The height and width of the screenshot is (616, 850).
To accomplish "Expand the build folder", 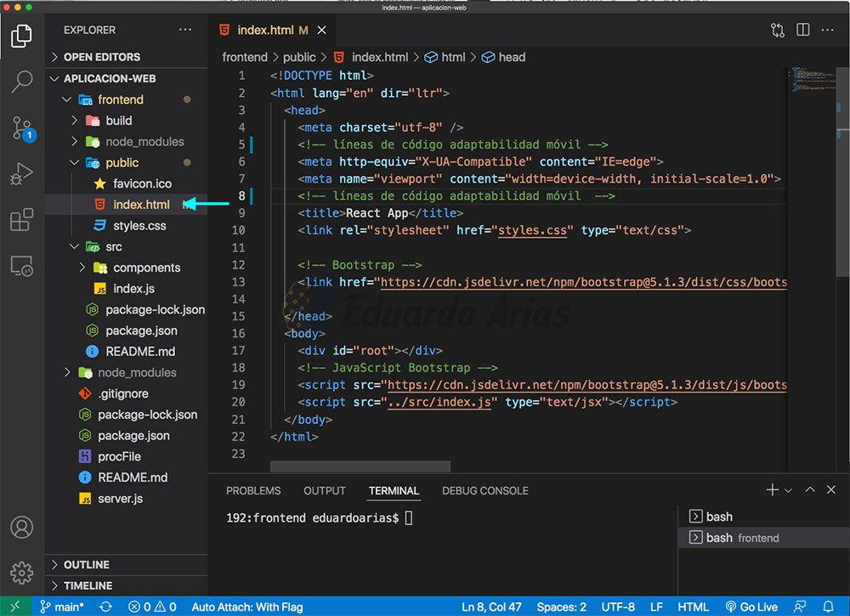I will [126, 121].
